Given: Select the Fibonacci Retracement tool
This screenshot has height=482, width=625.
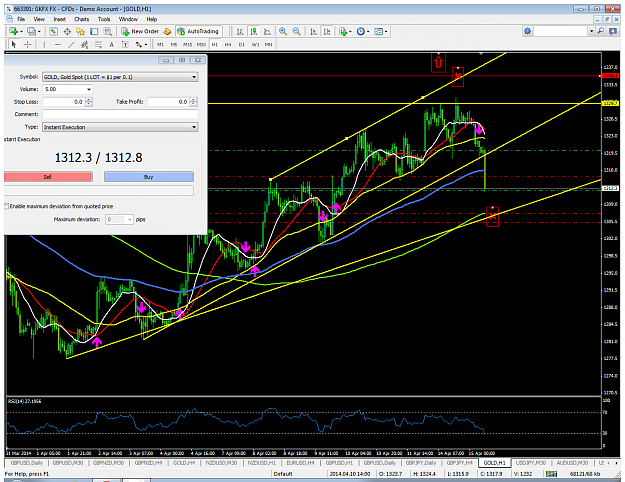Looking at the screenshot, I should tap(98, 45).
